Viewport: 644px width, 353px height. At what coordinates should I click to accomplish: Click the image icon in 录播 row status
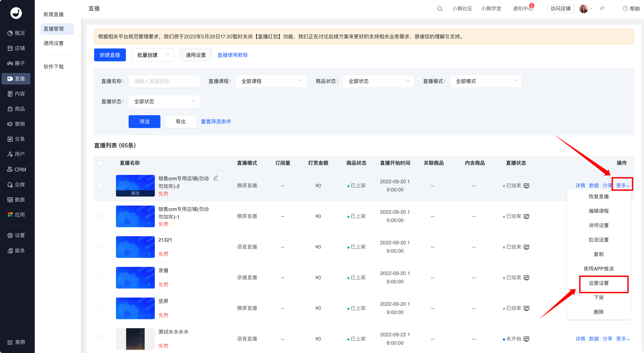tap(526, 278)
